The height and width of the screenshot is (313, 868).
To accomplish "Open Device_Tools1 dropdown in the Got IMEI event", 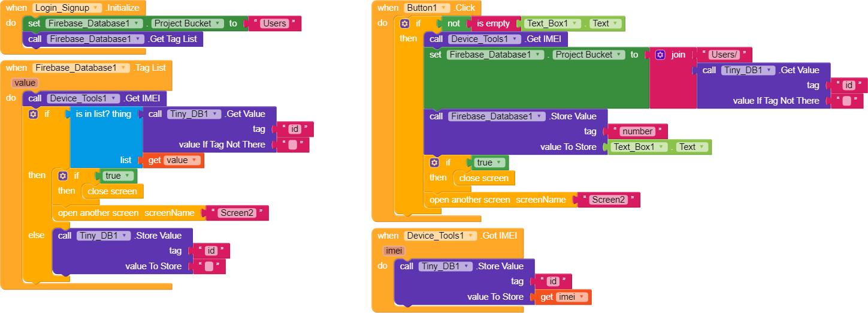I will point(440,236).
